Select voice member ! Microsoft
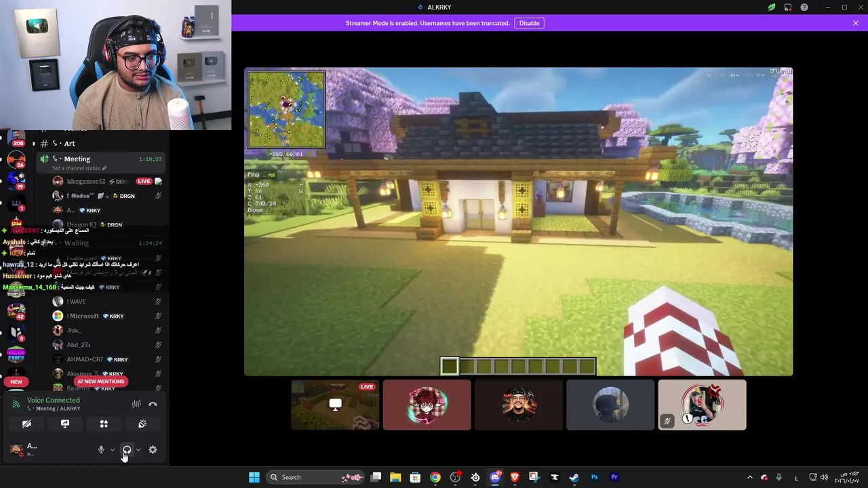Viewport: 868px width, 488px height. pos(106,316)
